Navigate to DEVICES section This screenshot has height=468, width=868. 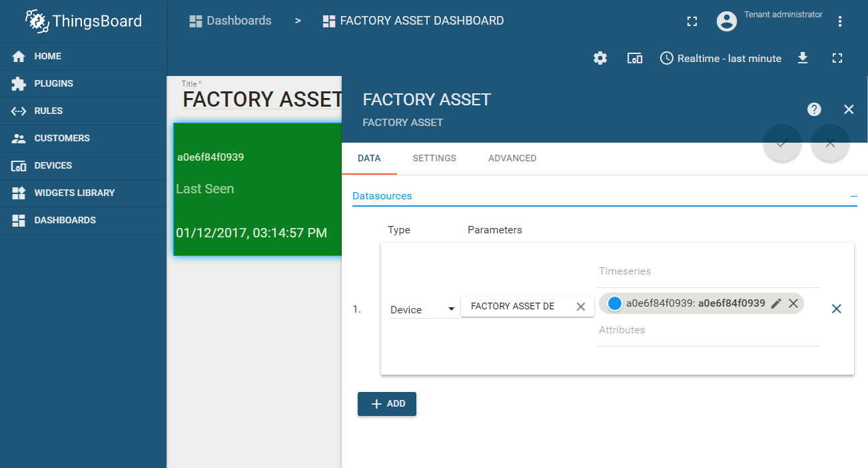click(x=83, y=166)
